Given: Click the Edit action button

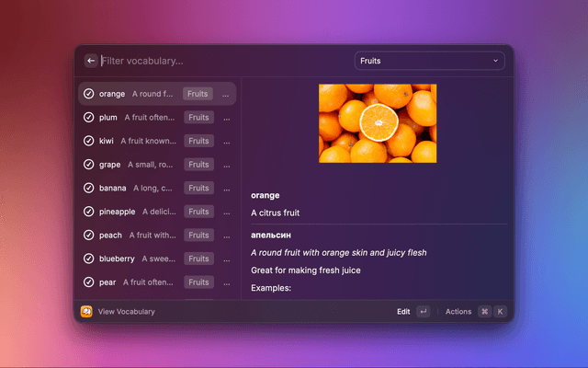Looking at the screenshot, I should click(x=403, y=312).
